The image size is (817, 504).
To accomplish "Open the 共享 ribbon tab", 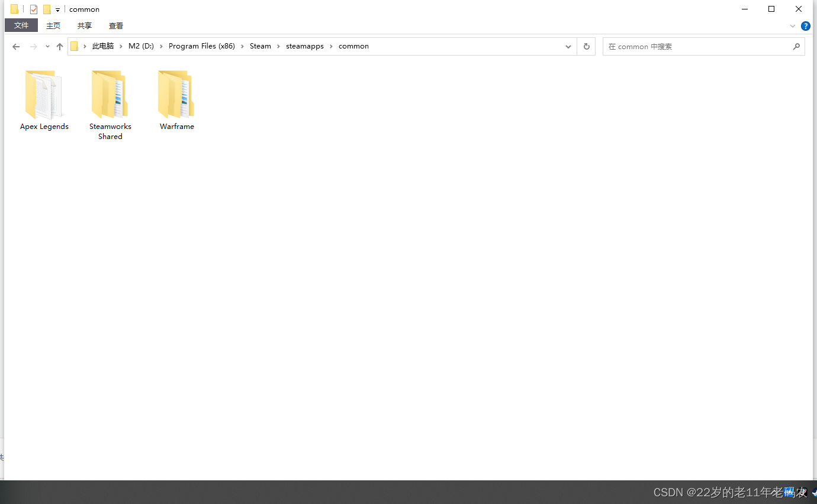I will [85, 25].
